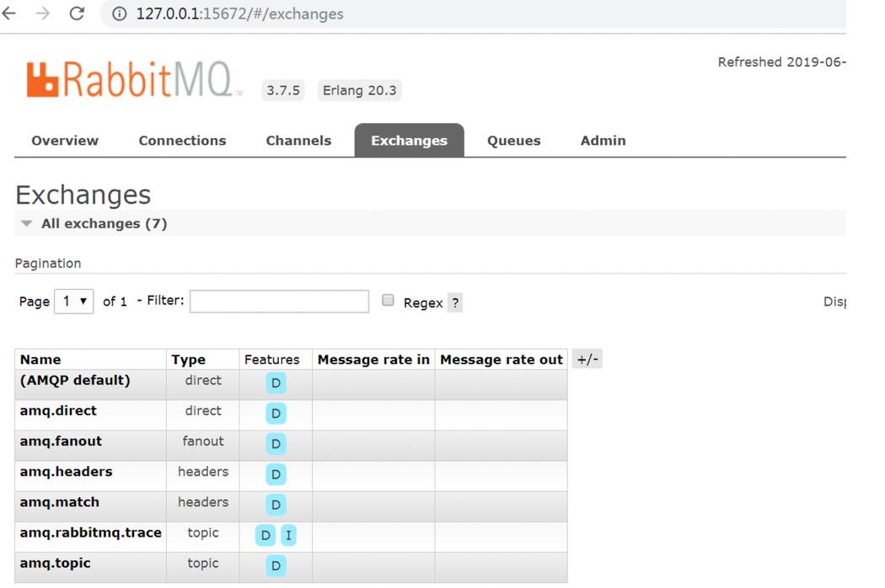Click the RabbitMQ logo
Viewport: 885px width, 588px height.
(x=134, y=79)
